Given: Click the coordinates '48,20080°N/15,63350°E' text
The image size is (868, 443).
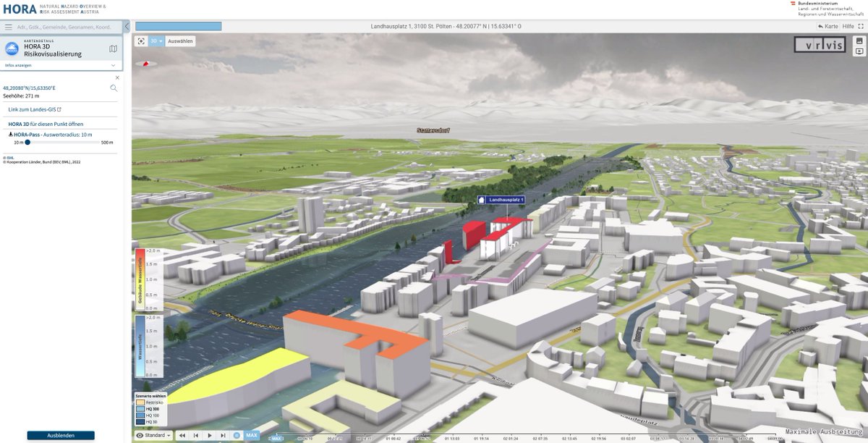Looking at the screenshot, I should [29, 88].
